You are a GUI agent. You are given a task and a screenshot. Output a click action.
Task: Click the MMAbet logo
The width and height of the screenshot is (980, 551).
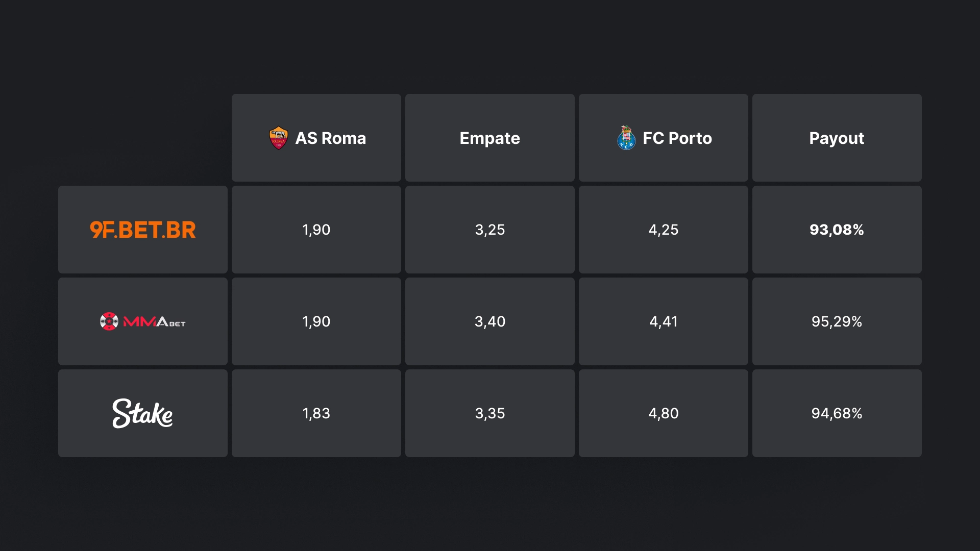[143, 322]
